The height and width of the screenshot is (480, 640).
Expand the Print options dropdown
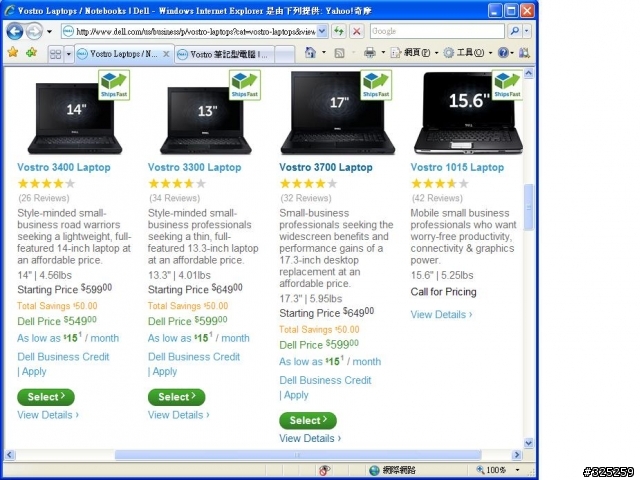(383, 53)
